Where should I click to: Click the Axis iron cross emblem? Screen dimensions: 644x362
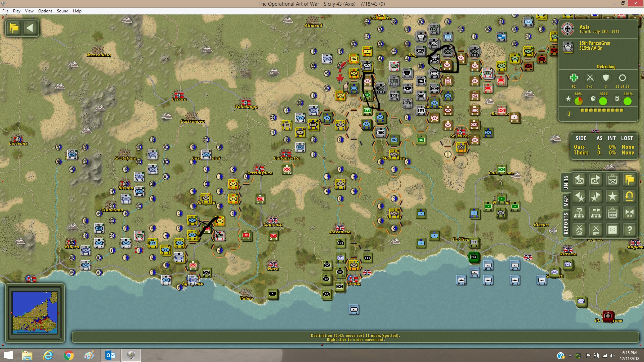(x=568, y=29)
